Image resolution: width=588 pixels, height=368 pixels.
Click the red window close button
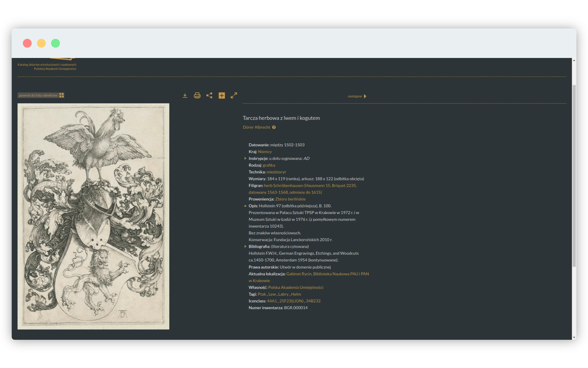[27, 43]
